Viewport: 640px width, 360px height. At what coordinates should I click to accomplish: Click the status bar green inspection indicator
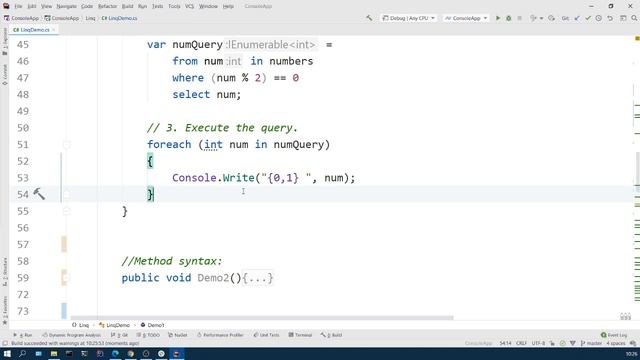(x=562, y=343)
